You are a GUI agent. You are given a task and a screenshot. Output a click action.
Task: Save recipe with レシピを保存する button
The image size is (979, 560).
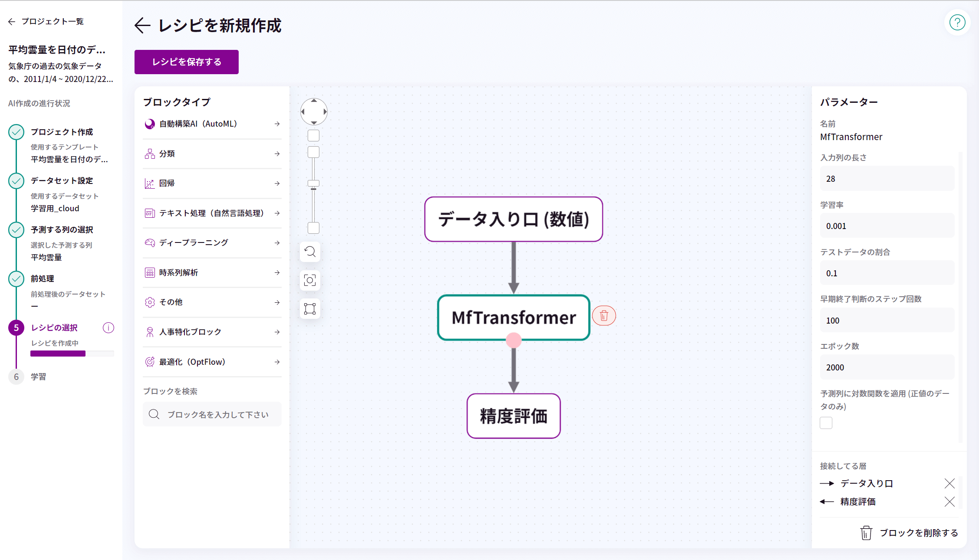187,62
